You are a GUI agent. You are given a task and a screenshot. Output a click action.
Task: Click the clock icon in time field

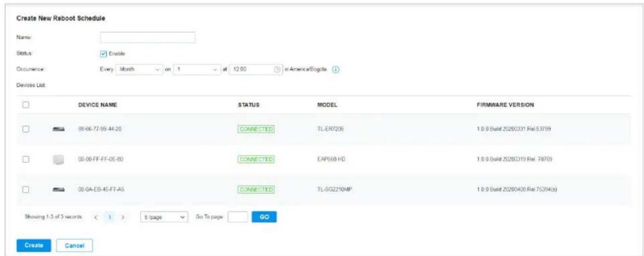click(x=277, y=69)
